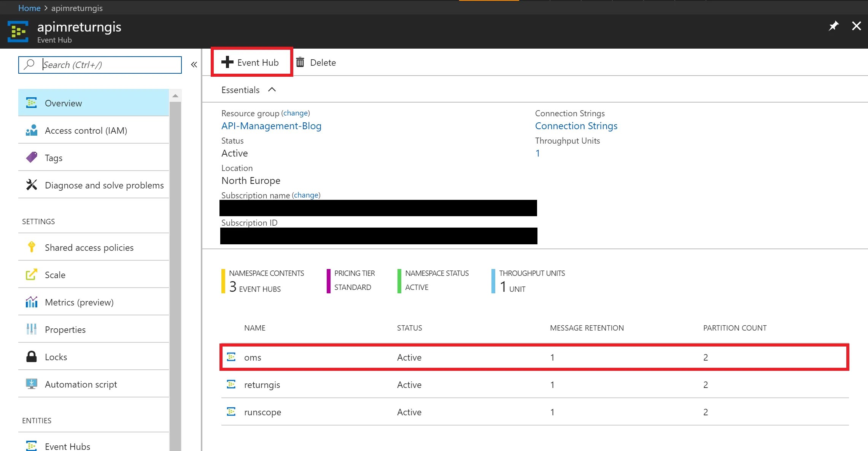Click the plus icon to add Event Hub

(227, 62)
